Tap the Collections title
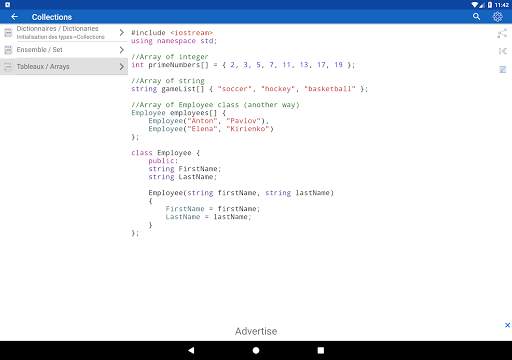The image size is (512, 360). (x=52, y=17)
